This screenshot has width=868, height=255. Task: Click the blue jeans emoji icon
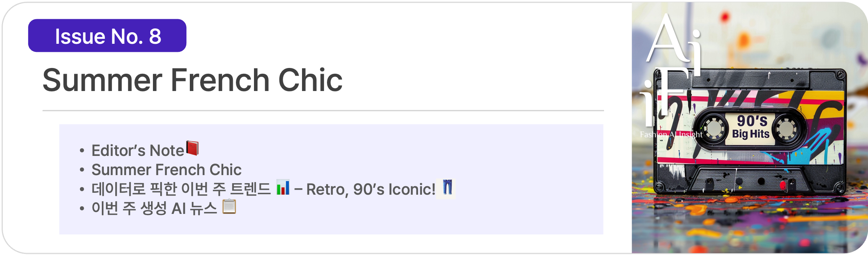[447, 188]
